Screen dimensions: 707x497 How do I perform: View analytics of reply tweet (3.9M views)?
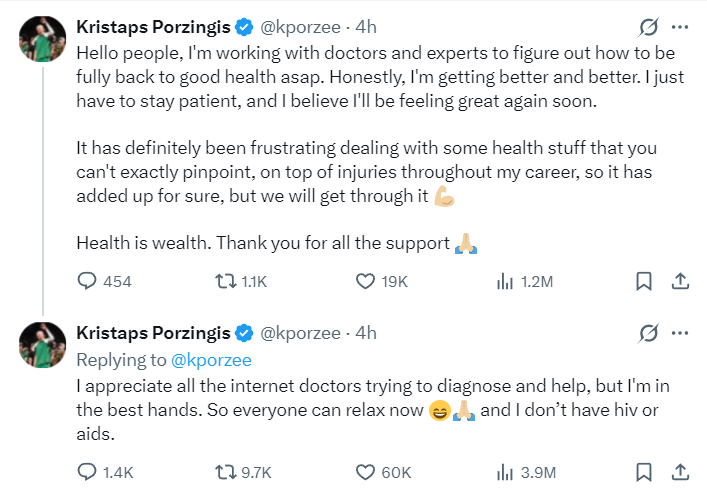point(526,472)
